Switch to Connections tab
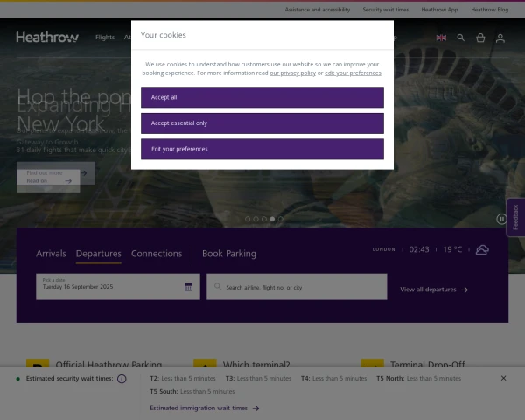This screenshot has width=525, height=420. pos(157,254)
